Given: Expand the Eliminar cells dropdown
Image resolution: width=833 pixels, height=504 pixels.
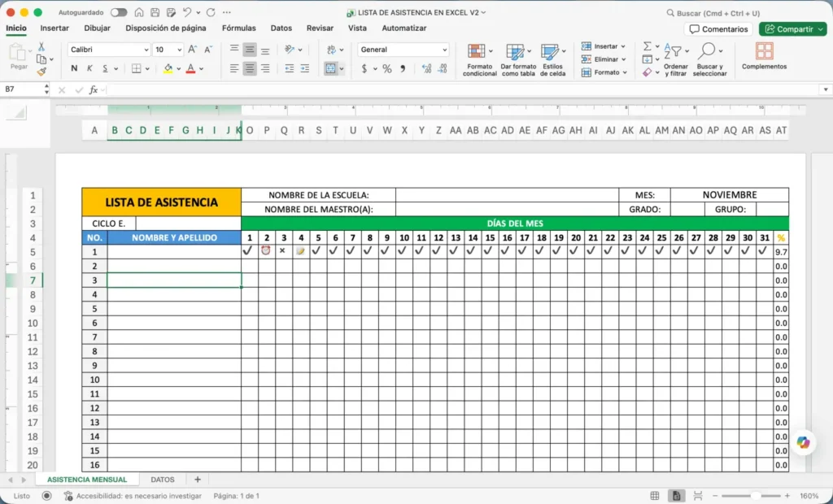Looking at the screenshot, I should (623, 59).
